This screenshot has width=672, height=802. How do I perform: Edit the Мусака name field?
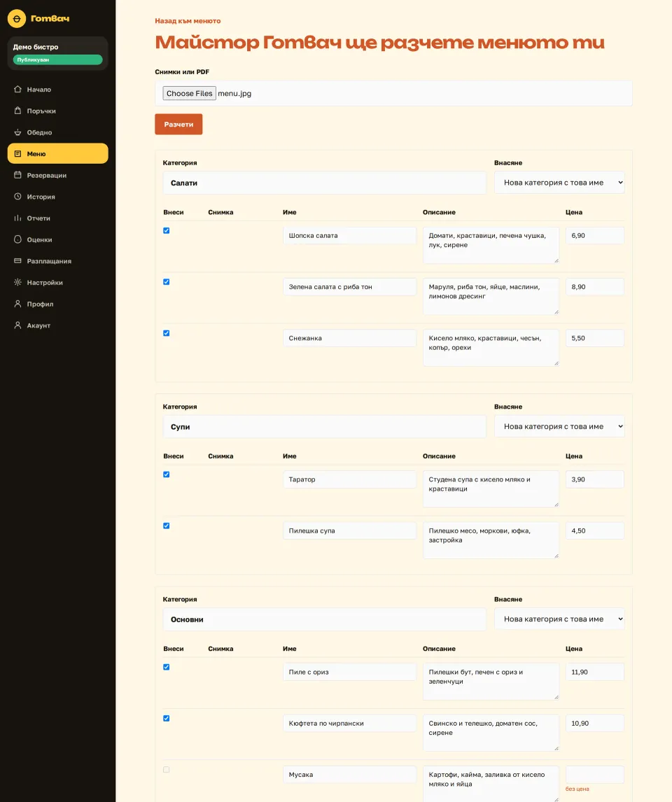[x=349, y=775]
